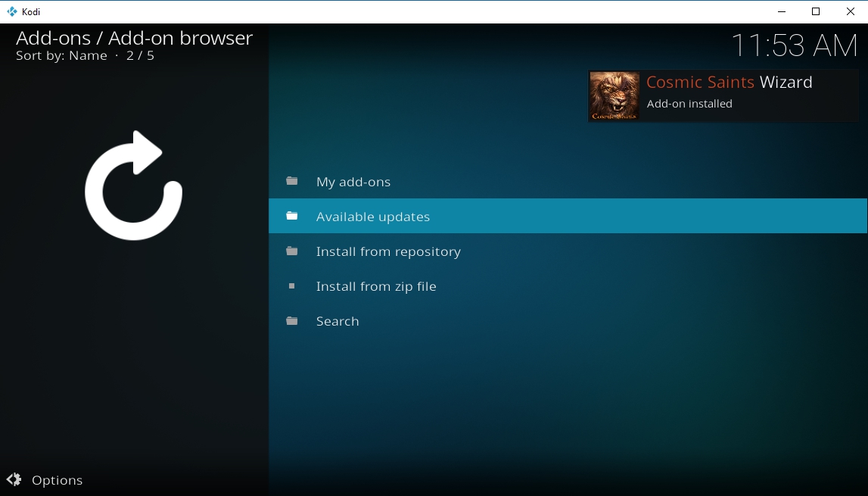The image size is (868, 496).
Task: Click the Available updates folder icon
Action: (x=292, y=216)
